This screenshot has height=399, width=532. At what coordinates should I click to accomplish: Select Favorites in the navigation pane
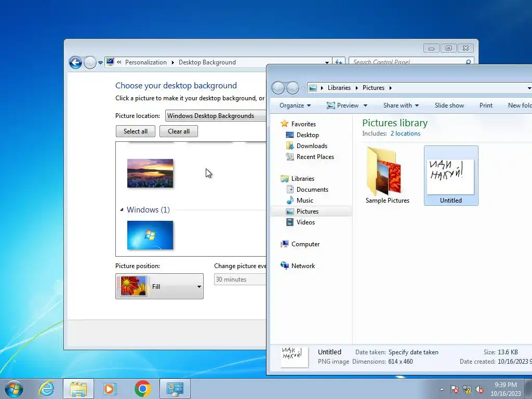coord(303,124)
